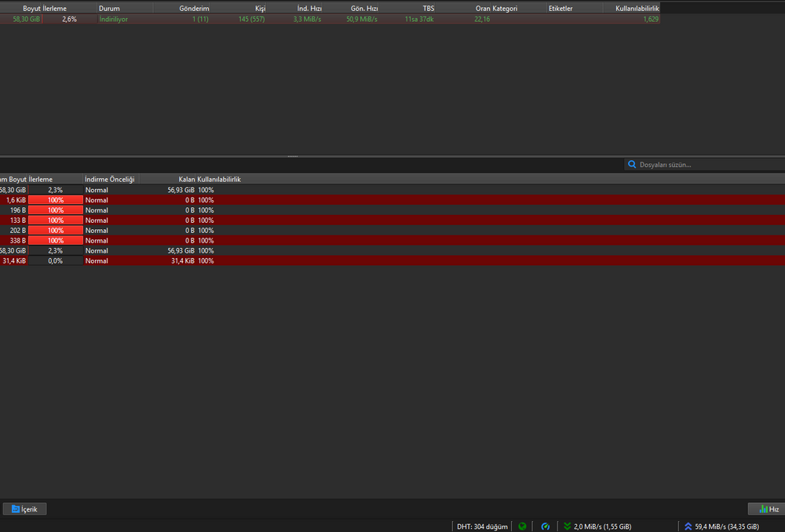Click the blue upload speed arrows icon
The image size is (785, 532).
click(688, 527)
